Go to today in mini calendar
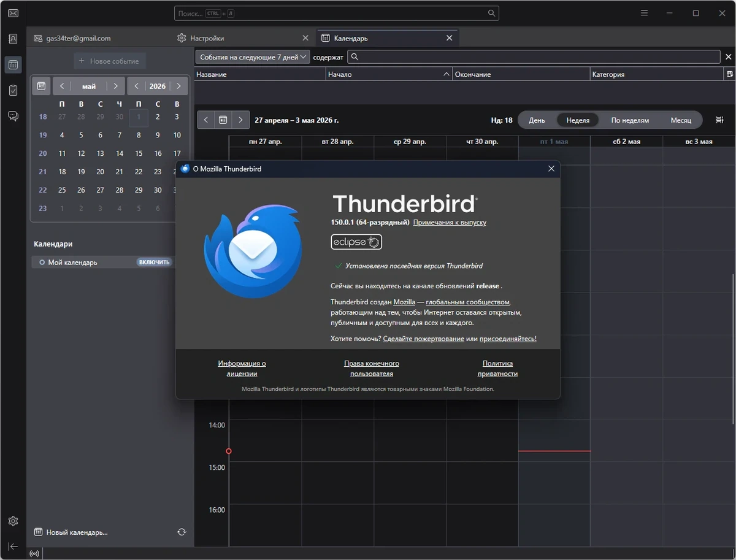736x560 pixels. pyautogui.click(x=41, y=86)
